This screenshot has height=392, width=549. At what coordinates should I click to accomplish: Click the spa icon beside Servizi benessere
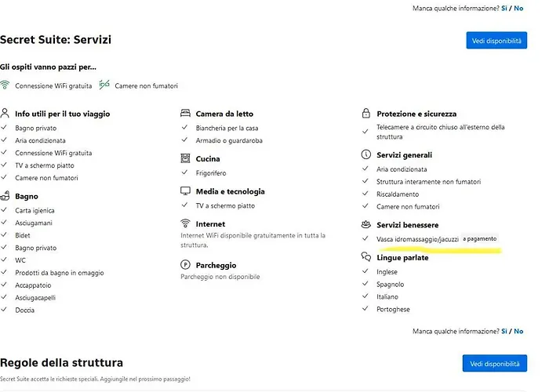click(366, 225)
